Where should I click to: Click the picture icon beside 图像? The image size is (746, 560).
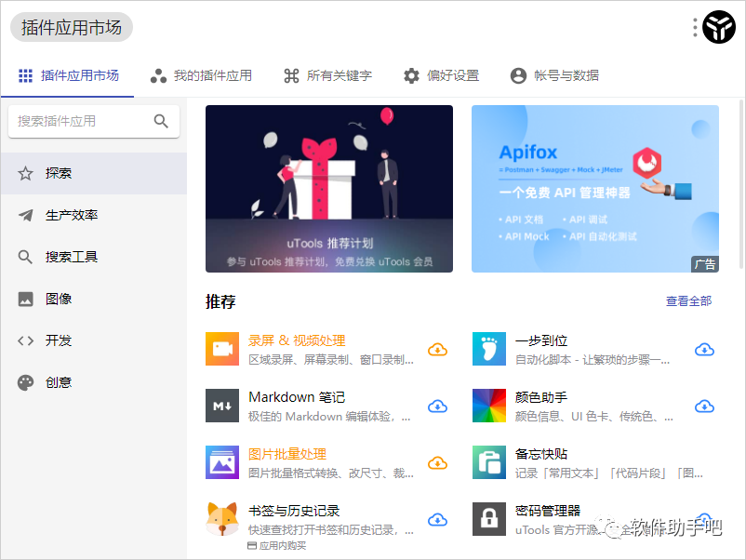(25, 299)
